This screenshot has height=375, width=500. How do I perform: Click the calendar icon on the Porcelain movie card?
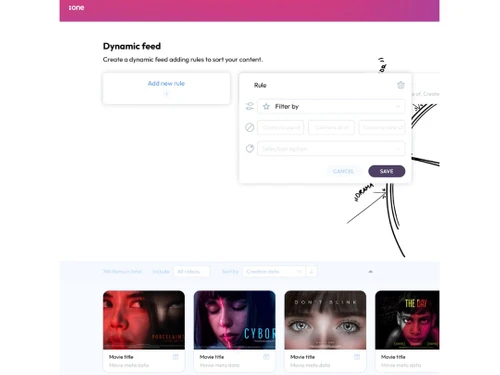tap(175, 357)
